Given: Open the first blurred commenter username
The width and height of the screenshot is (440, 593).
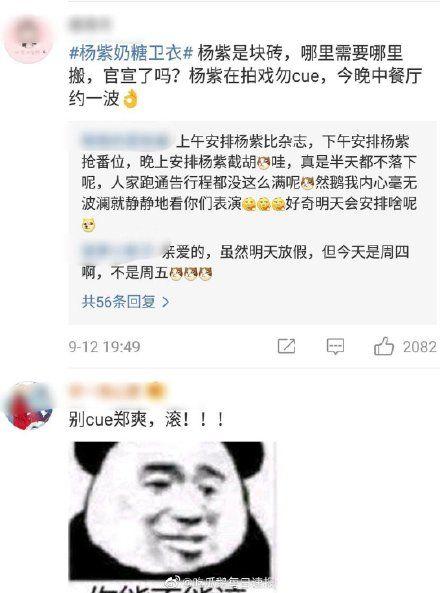Looking at the screenshot, I should (x=90, y=23).
